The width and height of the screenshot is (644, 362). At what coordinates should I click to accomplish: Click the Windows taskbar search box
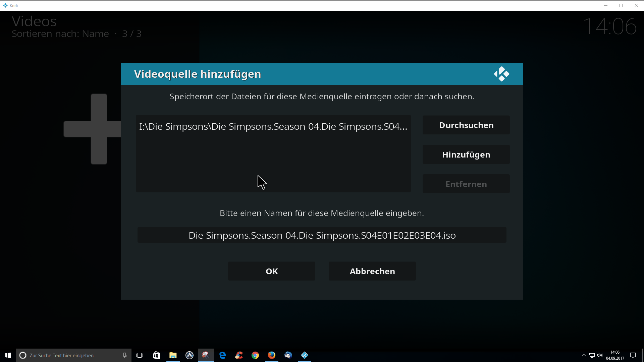click(74, 355)
